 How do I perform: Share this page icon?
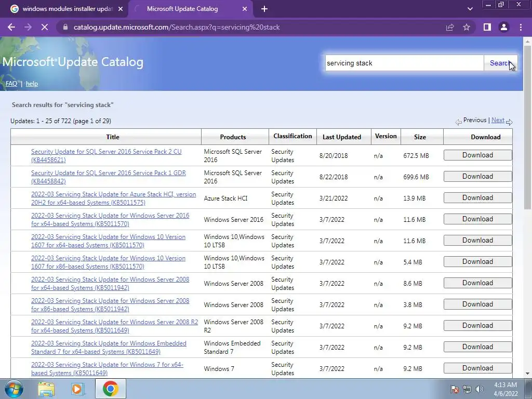[x=450, y=27]
